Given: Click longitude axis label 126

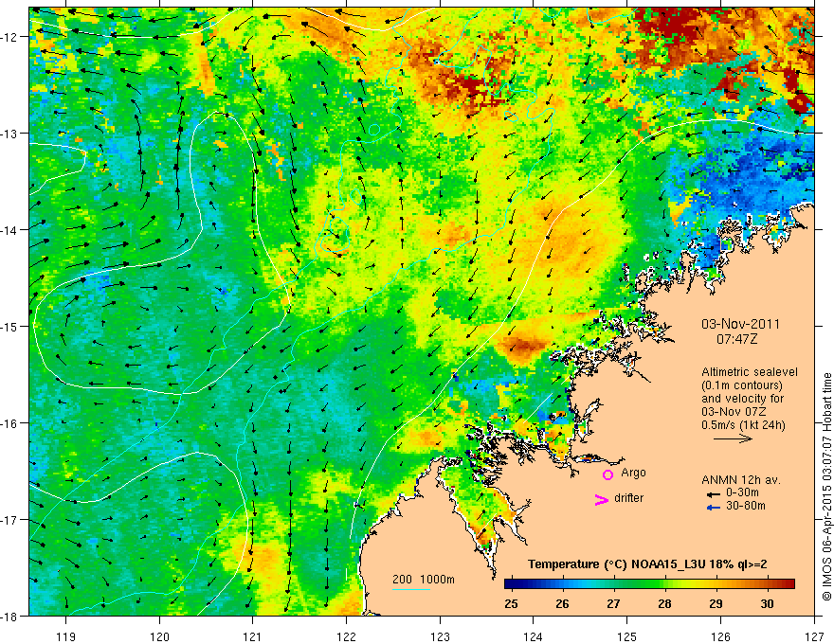Looking at the screenshot, I should click(x=720, y=636).
